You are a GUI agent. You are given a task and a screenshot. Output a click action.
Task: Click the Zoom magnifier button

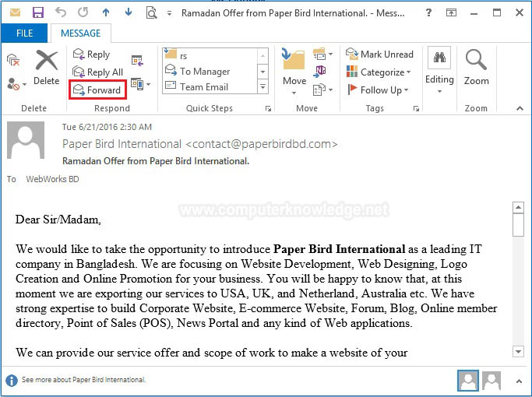(x=477, y=68)
